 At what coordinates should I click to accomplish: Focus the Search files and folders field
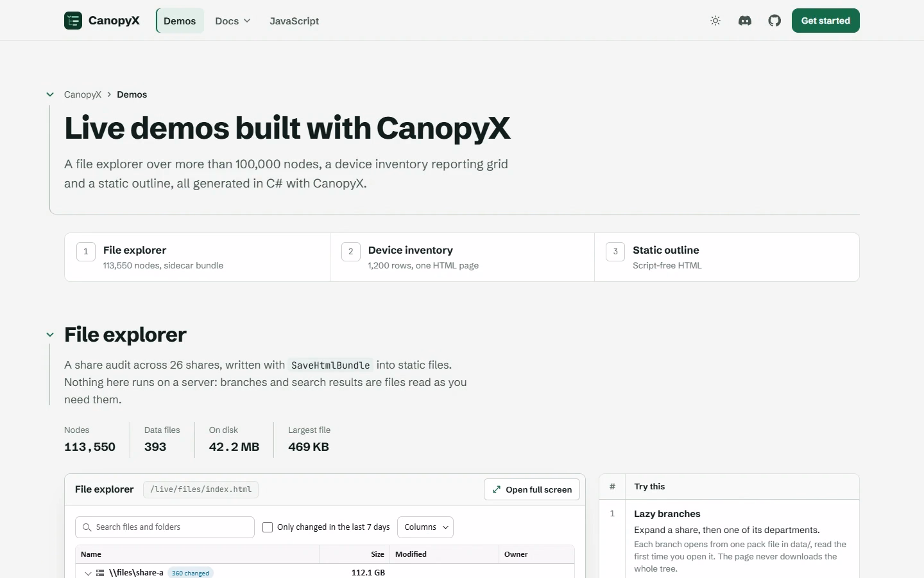(165, 527)
